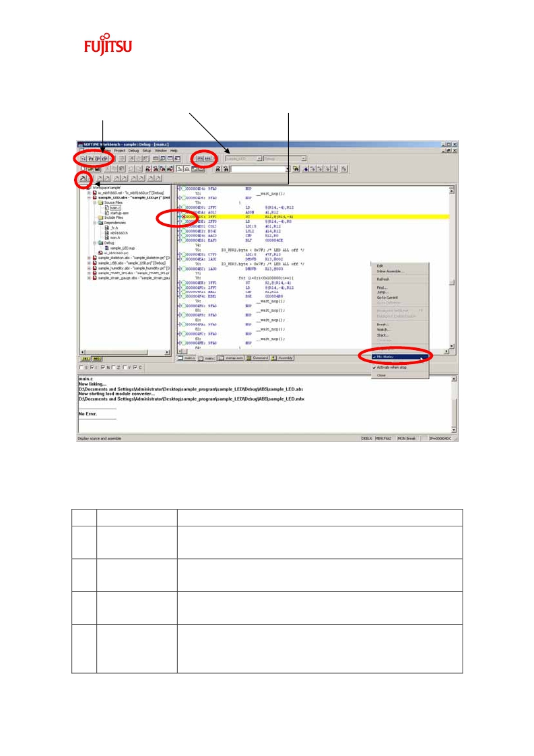Select mon.h in Dependencies
Image resolution: width=534 pixels, height=756 pixels.
click(x=114, y=238)
